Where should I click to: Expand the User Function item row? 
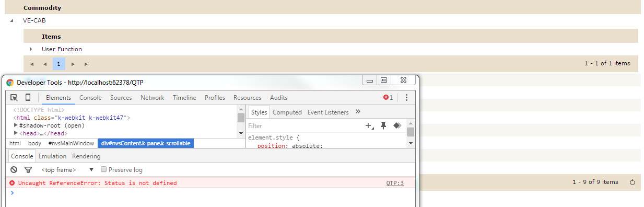tap(31, 49)
